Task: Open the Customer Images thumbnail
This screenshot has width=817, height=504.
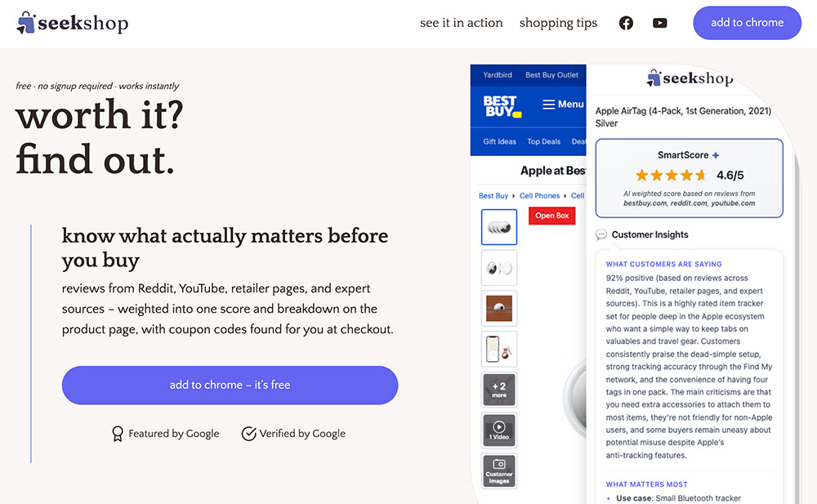Action: click(499, 471)
